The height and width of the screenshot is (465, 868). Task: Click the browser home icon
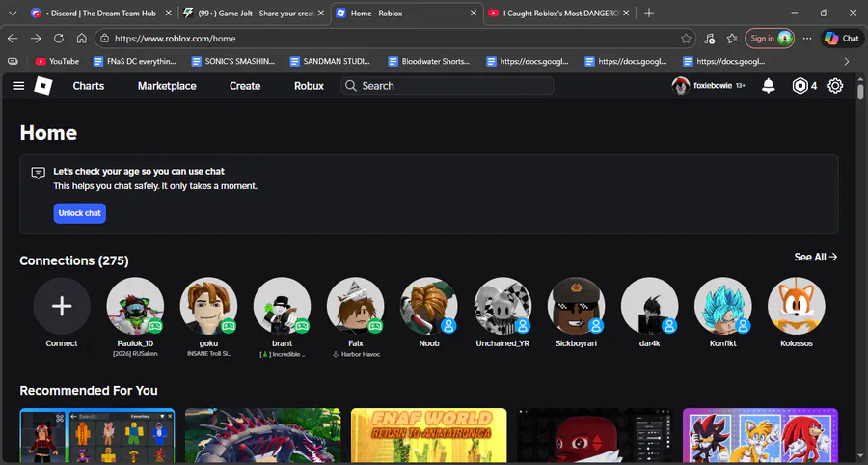[81, 39]
